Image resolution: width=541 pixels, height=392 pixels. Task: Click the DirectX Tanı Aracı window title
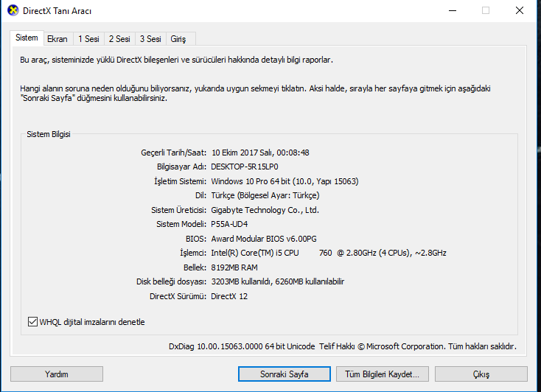pos(57,11)
